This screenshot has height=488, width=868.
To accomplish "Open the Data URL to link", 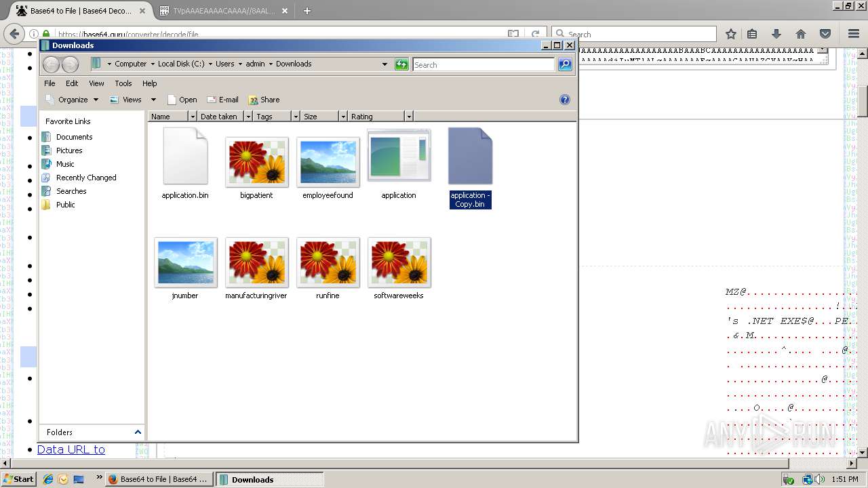I will pos(71,449).
